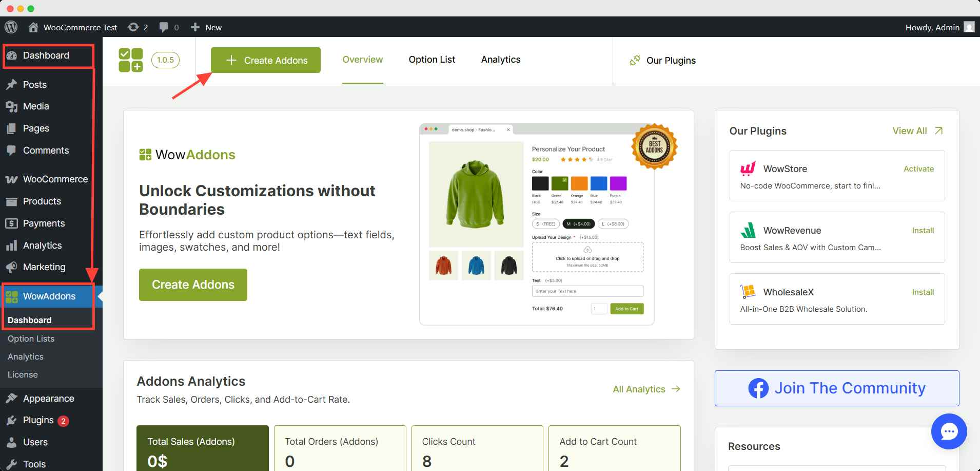Click the Add to Cart preview button
980x471 pixels.
(x=626, y=309)
